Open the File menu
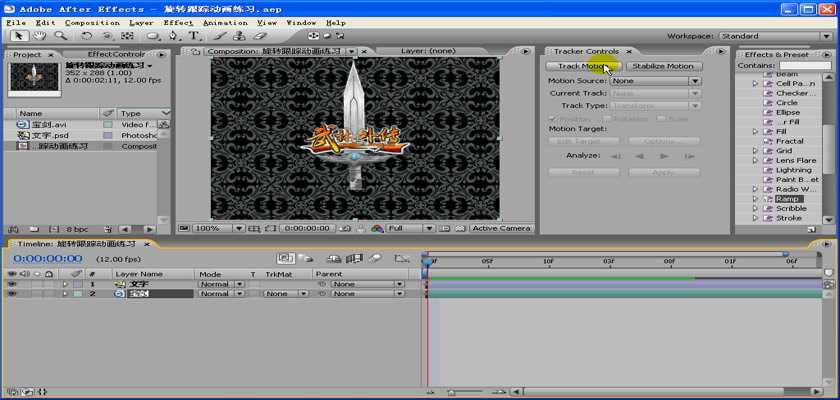 (x=16, y=23)
